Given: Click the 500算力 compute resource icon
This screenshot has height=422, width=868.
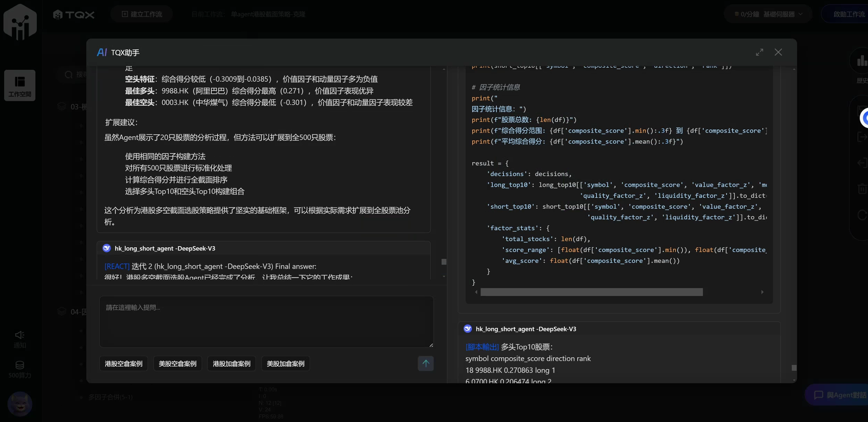Looking at the screenshot, I should click(19, 365).
